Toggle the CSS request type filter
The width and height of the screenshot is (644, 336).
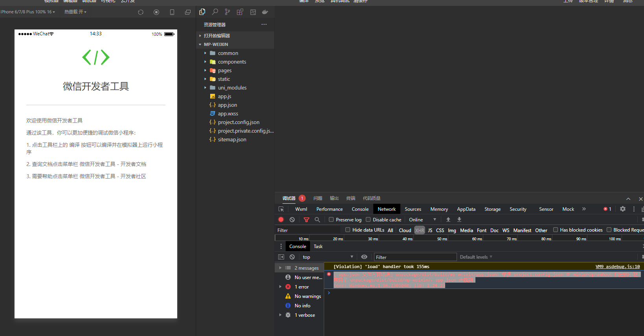[x=440, y=230]
